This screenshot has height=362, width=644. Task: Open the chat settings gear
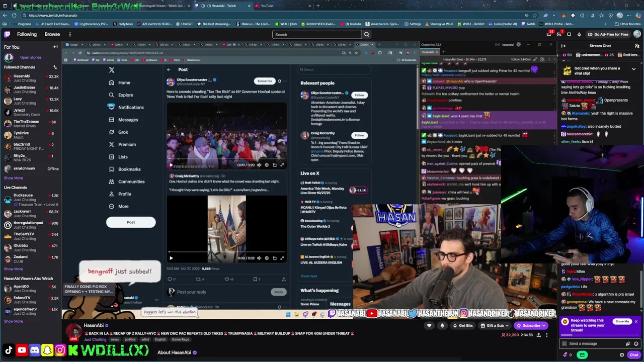[x=622, y=355]
